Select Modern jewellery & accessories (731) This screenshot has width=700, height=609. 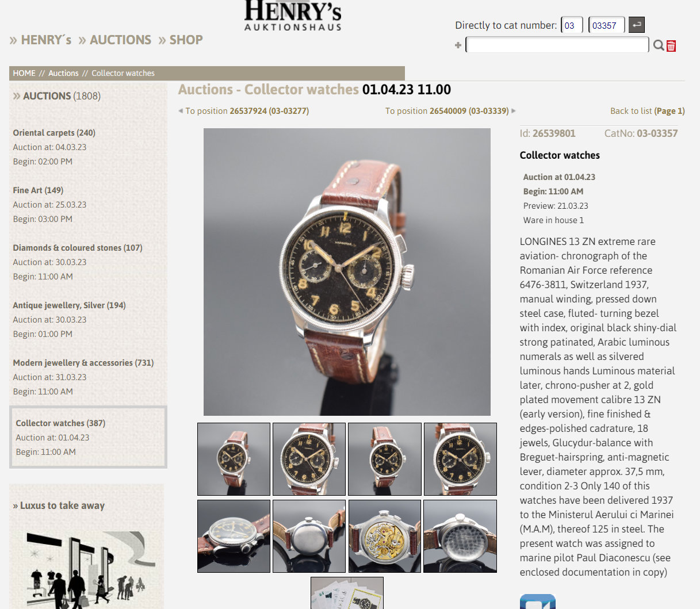(x=83, y=363)
